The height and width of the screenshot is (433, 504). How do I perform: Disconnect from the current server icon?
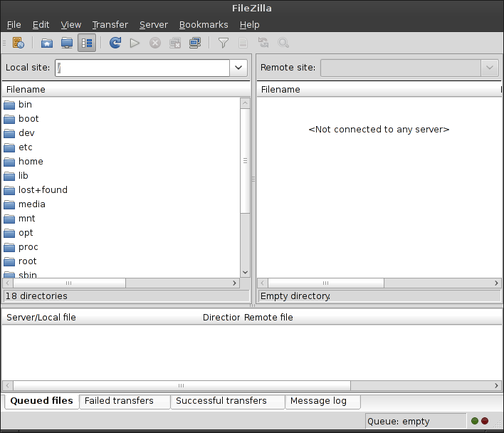coord(175,43)
